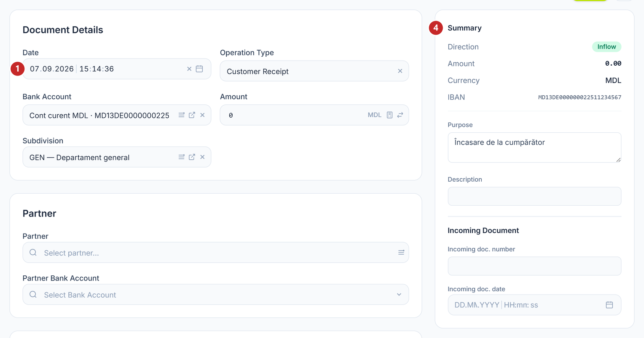Click the Select partner search field
The height and width of the screenshot is (338, 644).
[x=216, y=253]
